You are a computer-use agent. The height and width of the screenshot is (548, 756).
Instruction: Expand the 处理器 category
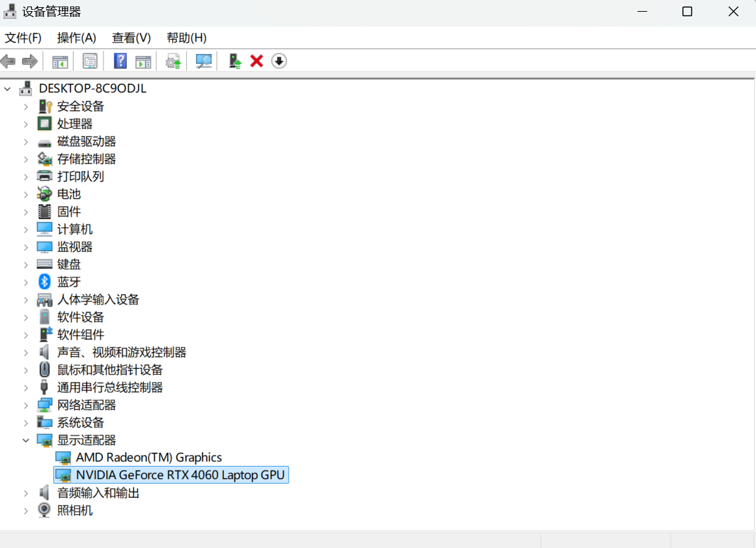(25, 123)
